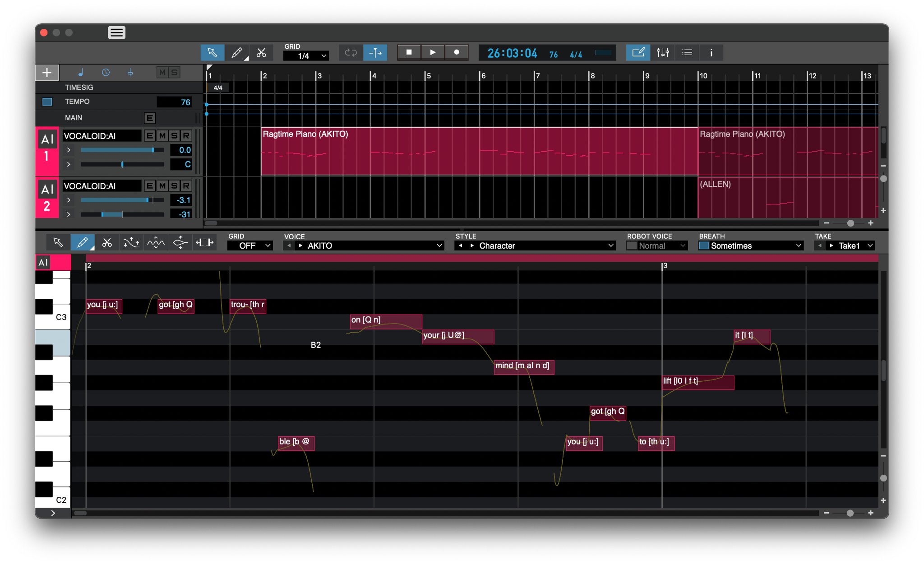924x565 pixels.
Task: Open the info panel icon
Action: pos(711,53)
